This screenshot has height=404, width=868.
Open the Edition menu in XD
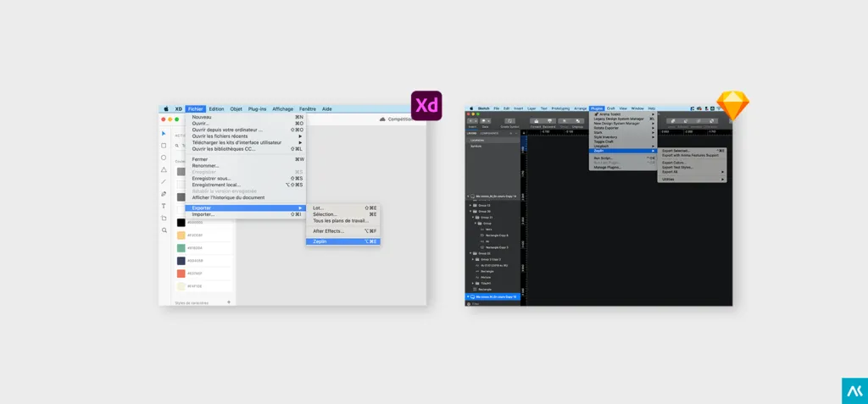[216, 109]
